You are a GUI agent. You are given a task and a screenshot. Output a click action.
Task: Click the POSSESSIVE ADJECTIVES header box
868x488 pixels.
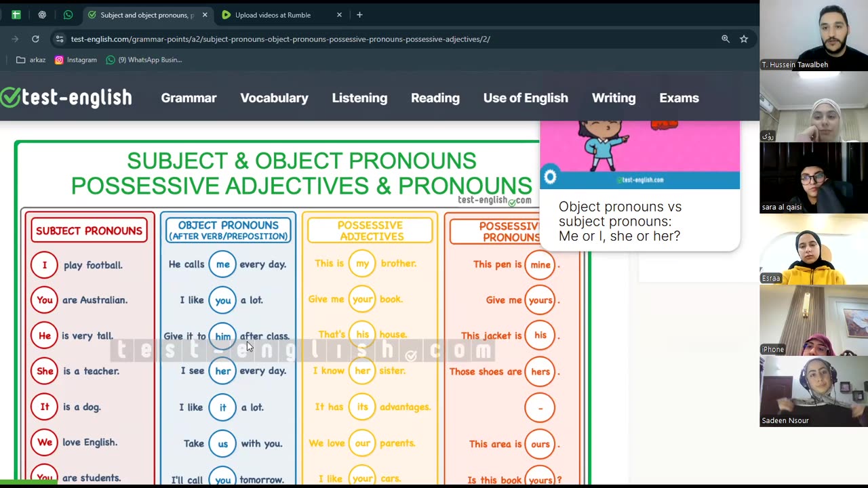pyautogui.click(x=370, y=230)
